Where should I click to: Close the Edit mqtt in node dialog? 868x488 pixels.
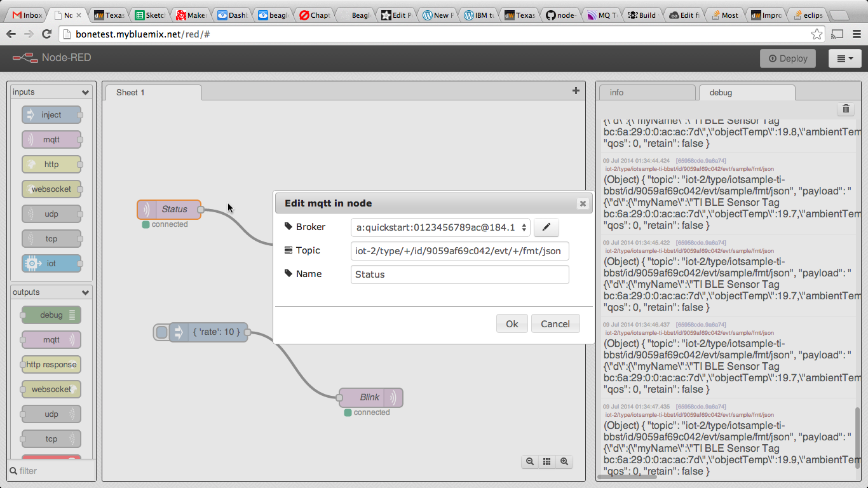click(x=582, y=203)
